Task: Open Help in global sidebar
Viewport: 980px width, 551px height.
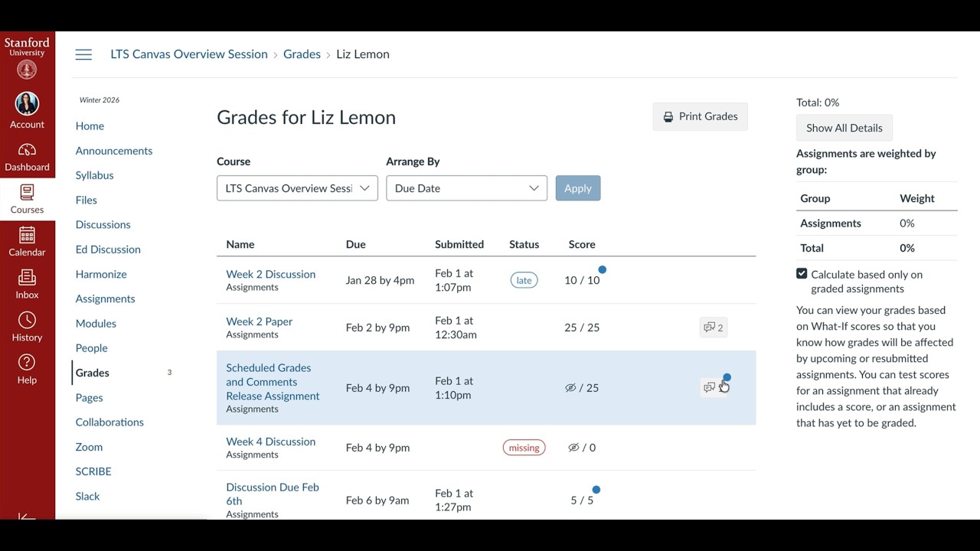Action: pos(27,370)
